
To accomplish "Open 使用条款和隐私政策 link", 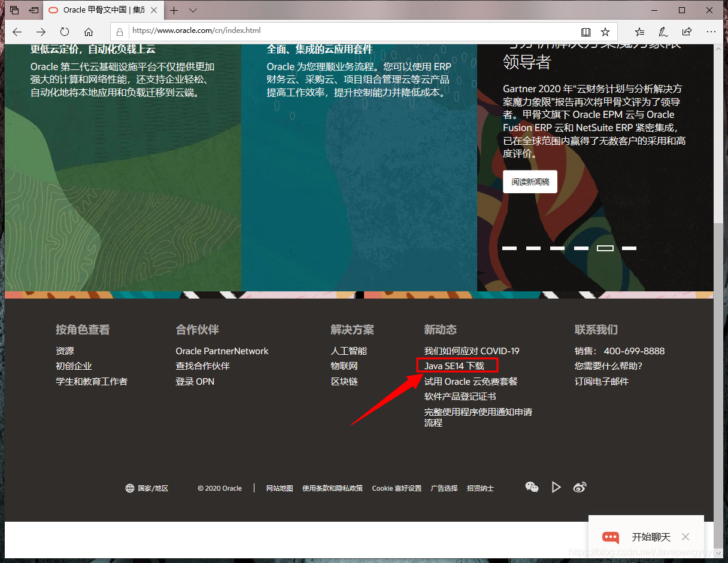I will pos(332,488).
